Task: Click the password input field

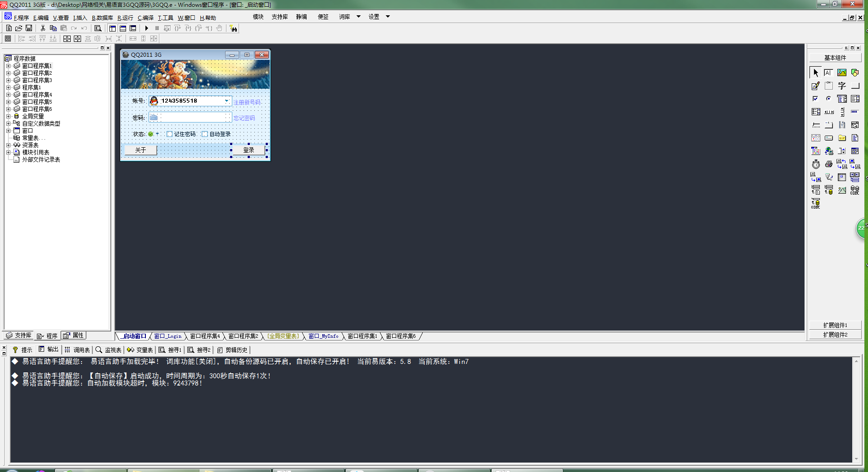Action: pos(194,118)
